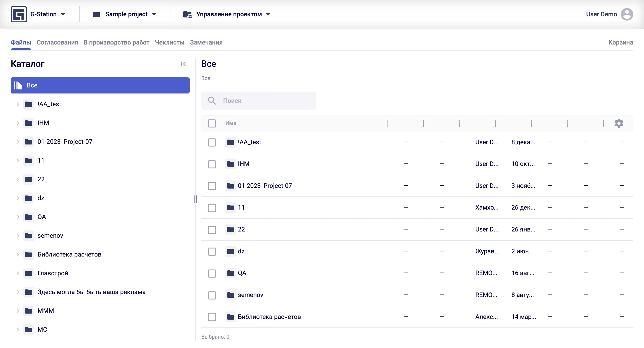The image size is (644, 348).
Task: Click the column settings gear icon
Action: [x=619, y=123]
